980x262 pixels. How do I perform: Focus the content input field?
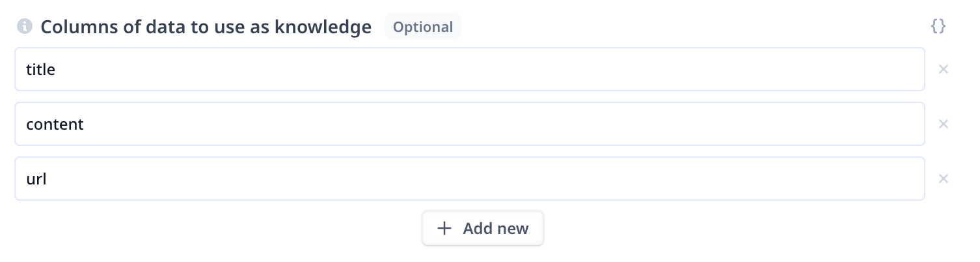pyautogui.click(x=470, y=124)
